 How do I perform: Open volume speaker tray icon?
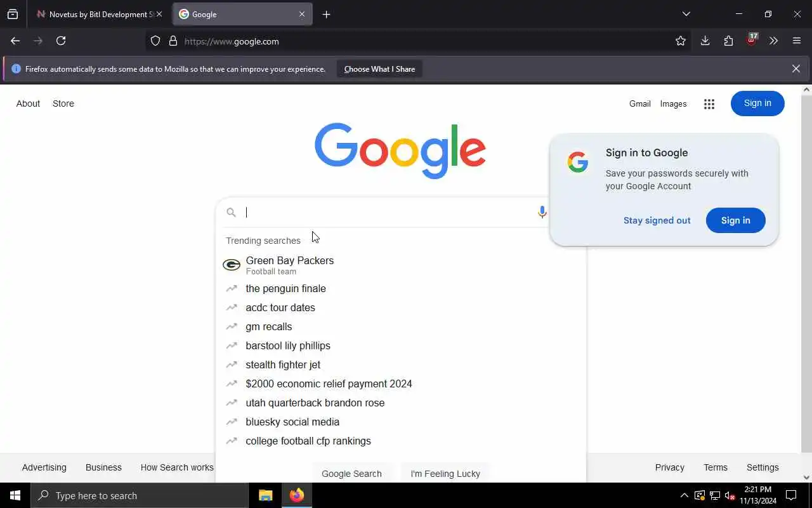[730, 495]
